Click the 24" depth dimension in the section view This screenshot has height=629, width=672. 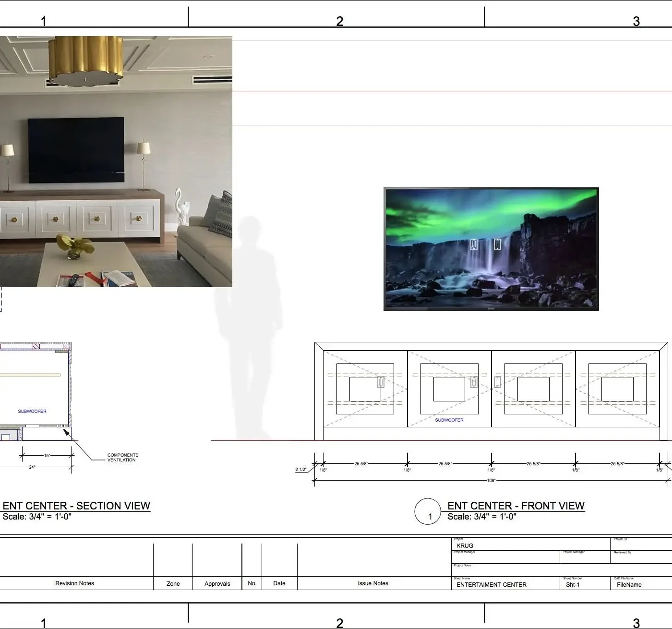[x=32, y=467]
